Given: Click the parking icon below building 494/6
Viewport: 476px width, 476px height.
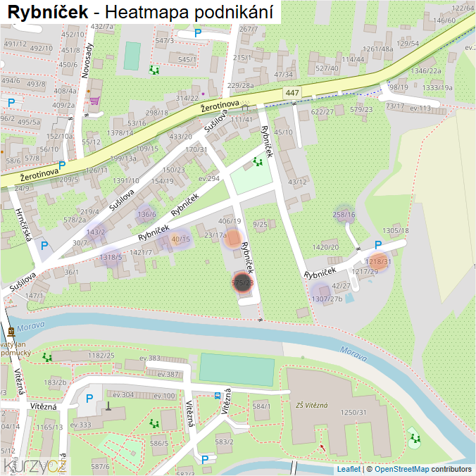Looking at the screenshot, I should click(x=11, y=103).
